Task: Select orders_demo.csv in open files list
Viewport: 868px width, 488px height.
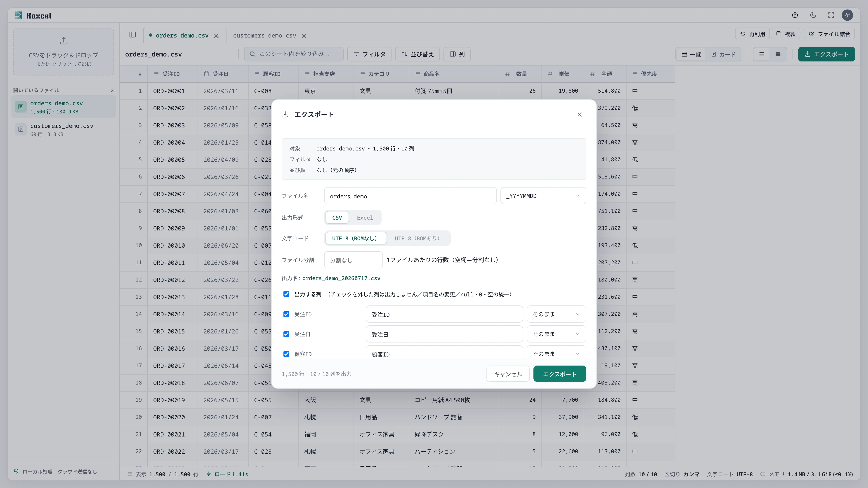Action: tap(63, 107)
